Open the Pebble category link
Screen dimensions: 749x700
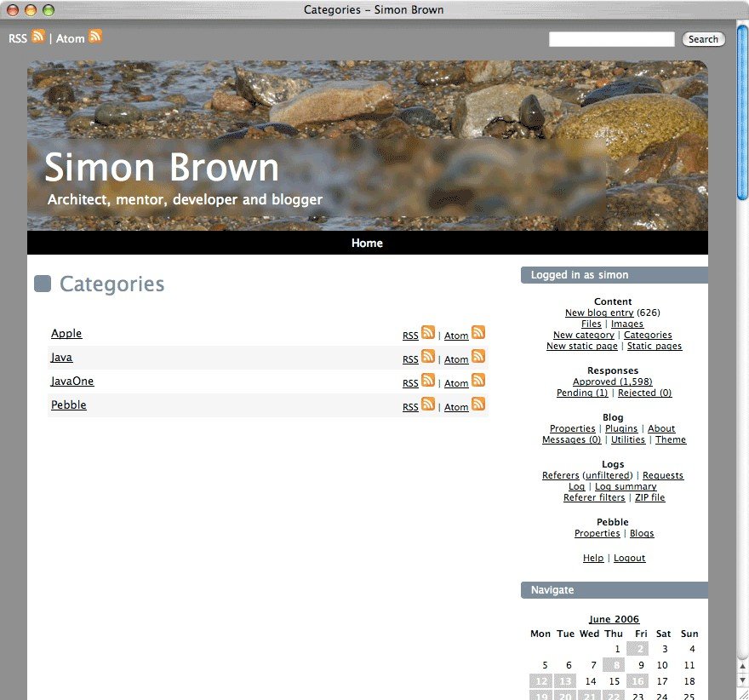click(x=69, y=405)
